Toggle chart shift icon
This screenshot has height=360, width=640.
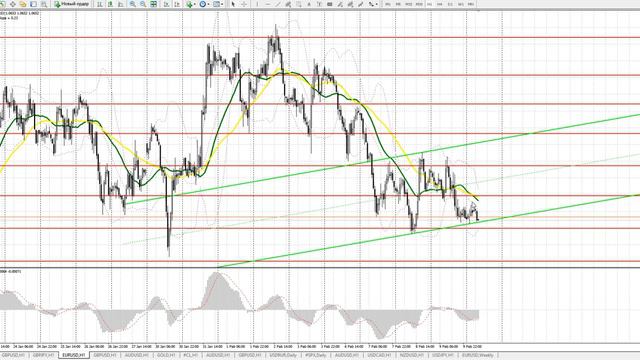click(x=177, y=4)
